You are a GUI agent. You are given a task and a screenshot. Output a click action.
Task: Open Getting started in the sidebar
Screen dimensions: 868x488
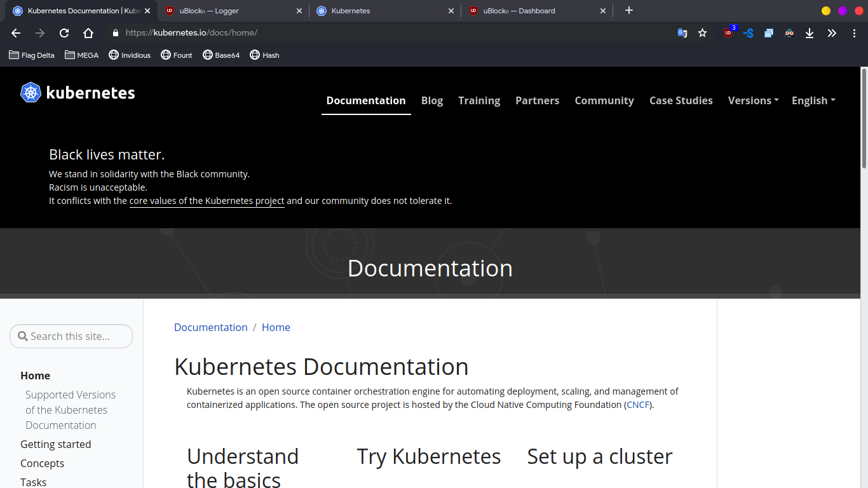56,444
